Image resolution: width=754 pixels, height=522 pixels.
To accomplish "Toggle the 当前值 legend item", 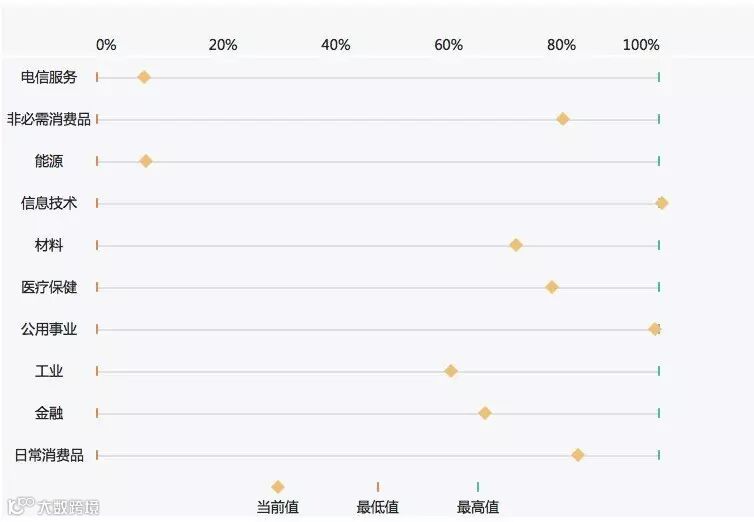I will click(277, 498).
